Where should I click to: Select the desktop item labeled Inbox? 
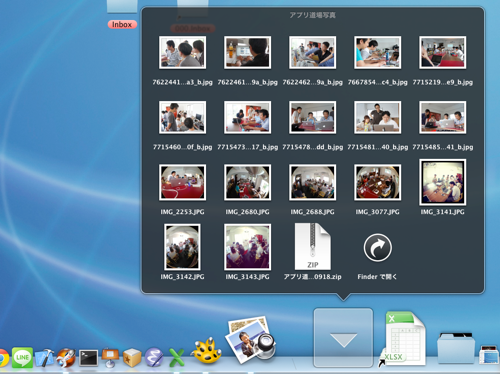pyautogui.click(x=122, y=24)
